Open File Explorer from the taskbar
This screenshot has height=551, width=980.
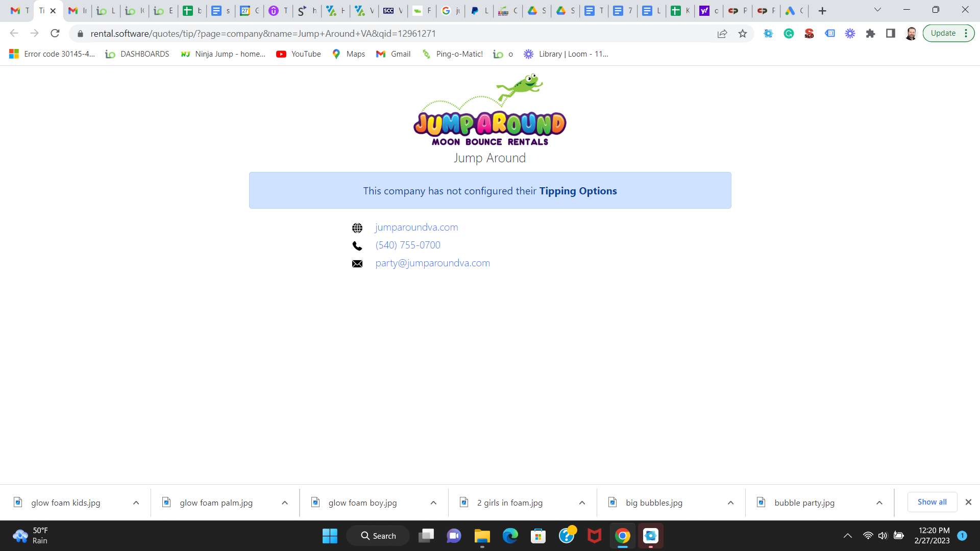482,536
